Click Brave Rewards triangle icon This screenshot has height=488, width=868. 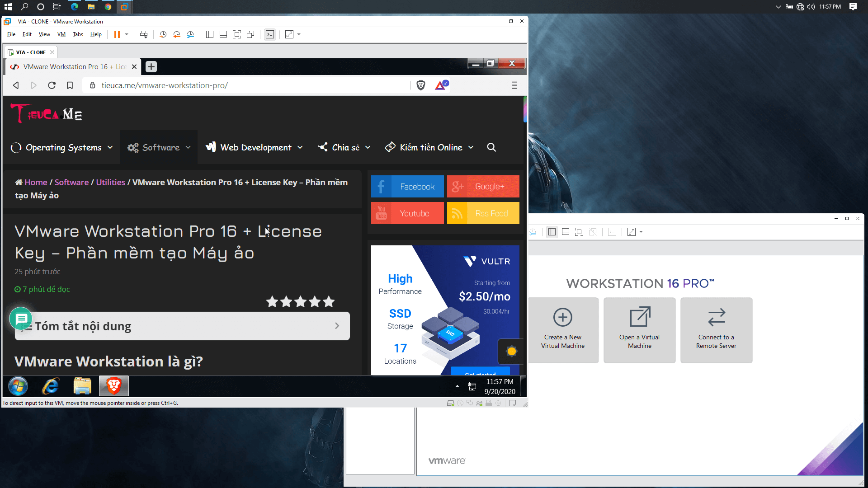click(x=441, y=85)
